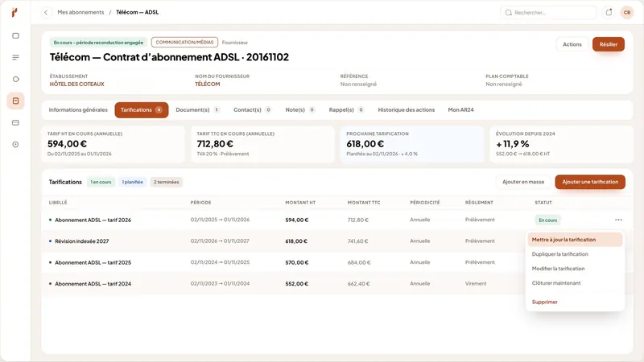
Task: Focus the Rechercher search field
Action: (549, 13)
